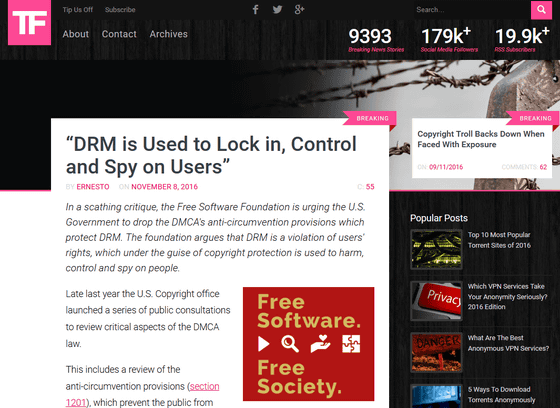560x408 pixels.
Task: Click the play triangle icon in FSF banner
Action: click(264, 344)
